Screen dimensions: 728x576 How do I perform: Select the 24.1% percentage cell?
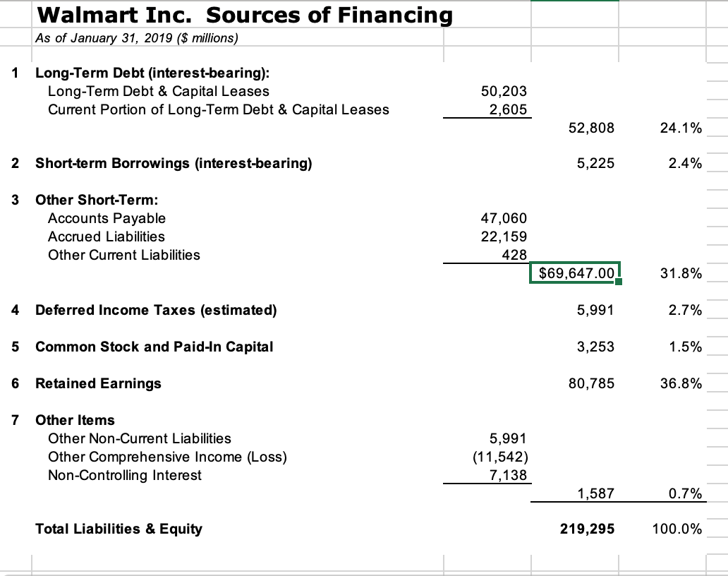tap(681, 128)
